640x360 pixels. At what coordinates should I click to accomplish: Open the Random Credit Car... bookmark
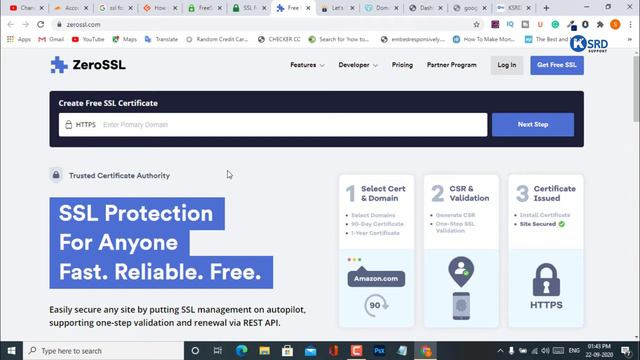(x=217, y=39)
